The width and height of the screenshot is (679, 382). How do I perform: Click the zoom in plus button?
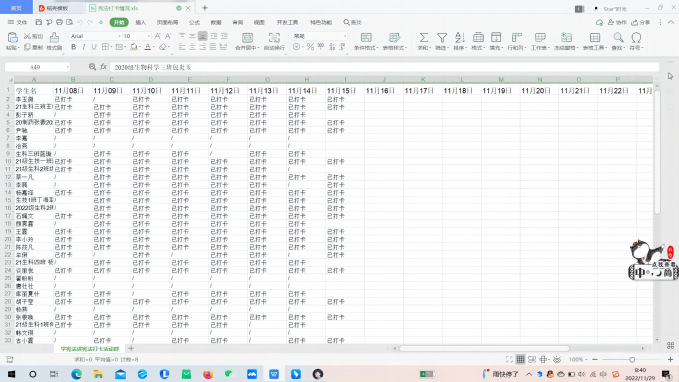(670, 359)
